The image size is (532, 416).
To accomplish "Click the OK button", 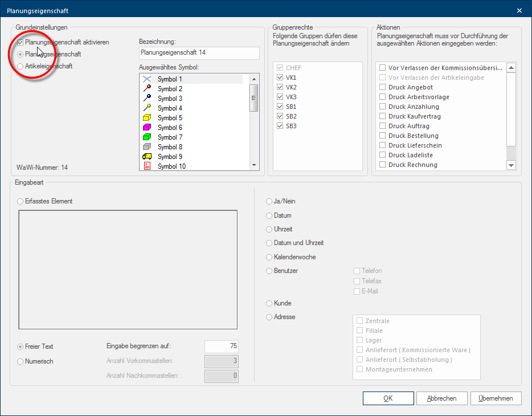I will coord(387,398).
